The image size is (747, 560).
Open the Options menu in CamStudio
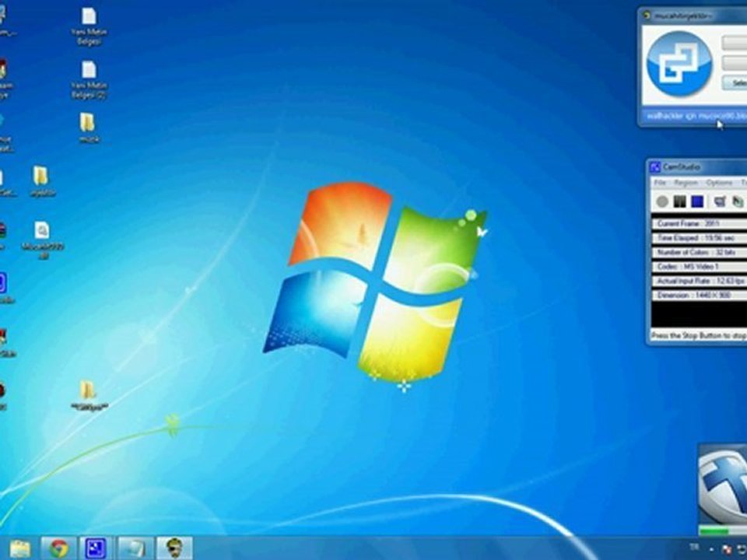(719, 183)
